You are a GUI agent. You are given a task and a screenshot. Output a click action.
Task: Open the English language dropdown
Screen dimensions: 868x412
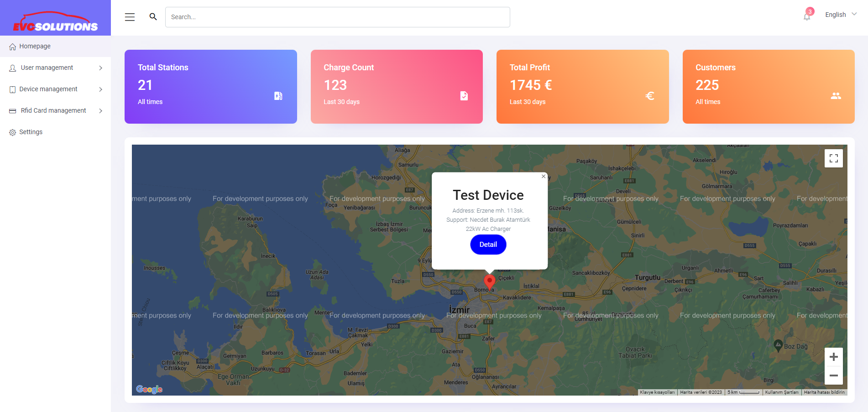tap(841, 15)
